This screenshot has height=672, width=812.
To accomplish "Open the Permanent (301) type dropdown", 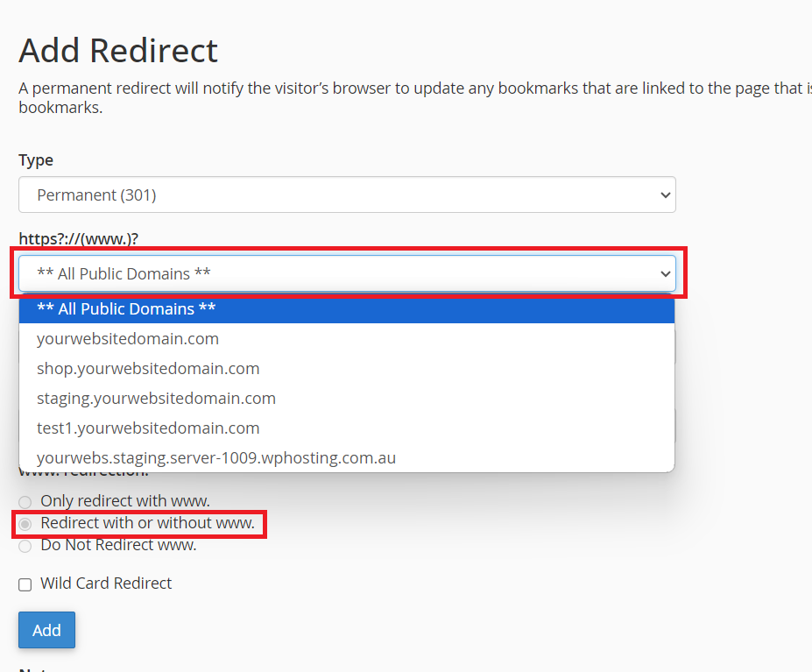I will [x=346, y=195].
